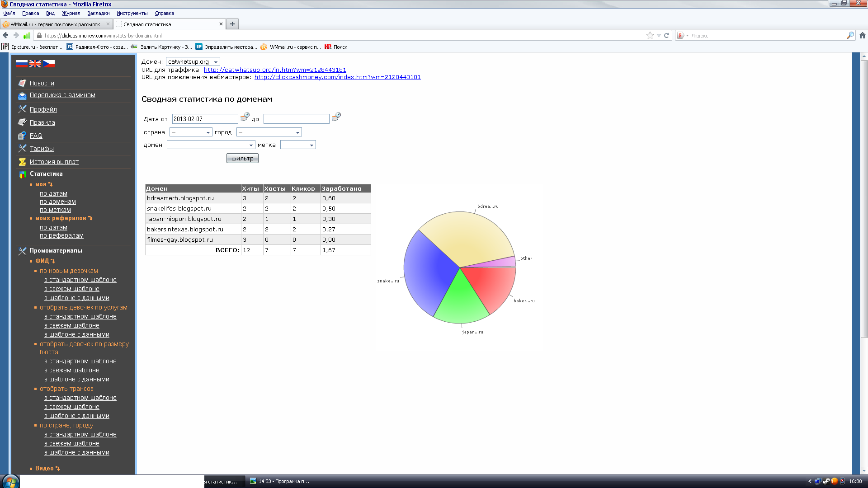Expand the ФИД section
868x488 pixels.
(x=45, y=261)
